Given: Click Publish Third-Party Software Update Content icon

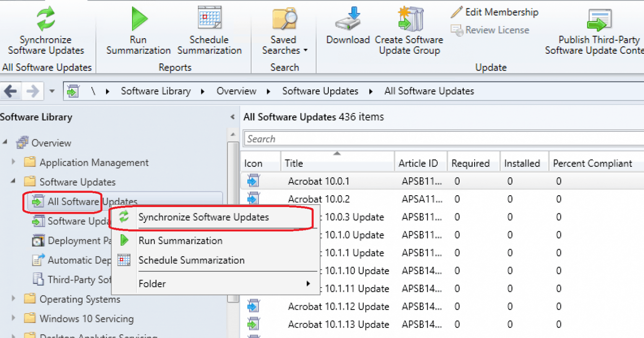Looking at the screenshot, I should pyautogui.click(x=600, y=20).
